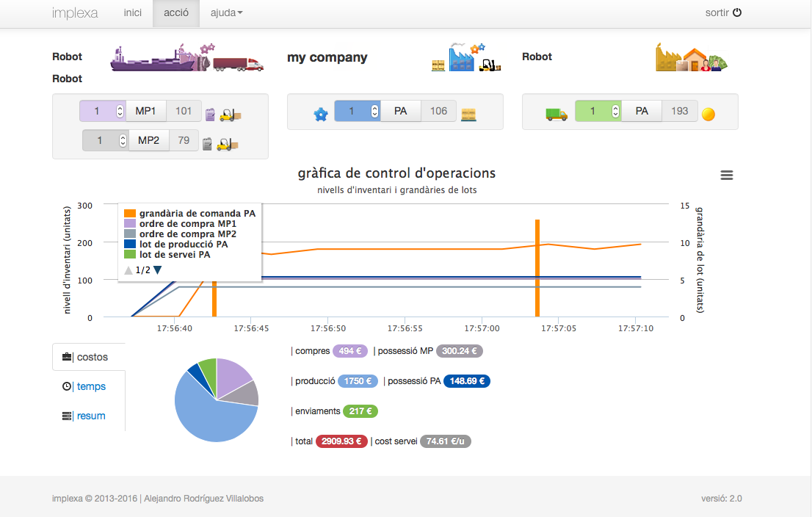The height and width of the screenshot is (517, 812).
Task: Click the sortir power icon
Action: click(737, 12)
